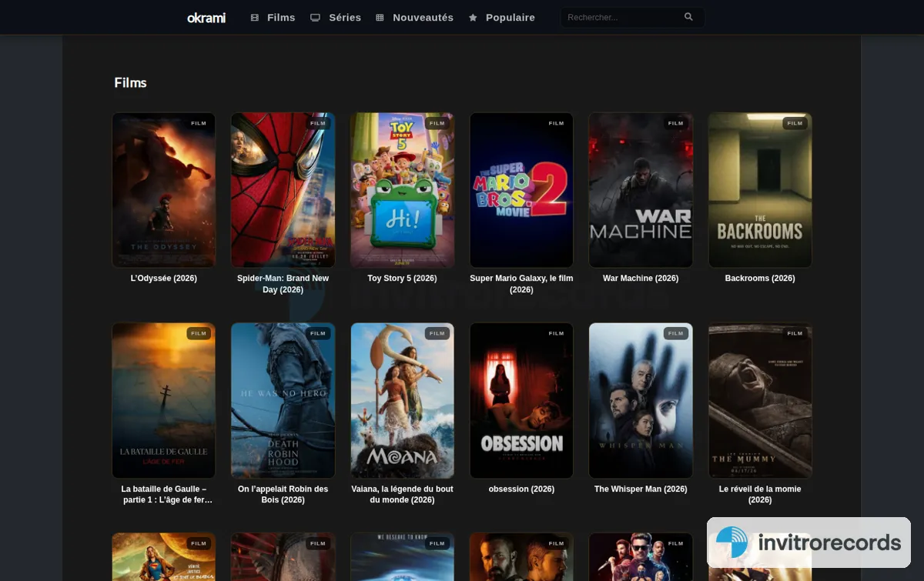
Task: Click the monitor icon beside Séries
Action: point(315,18)
